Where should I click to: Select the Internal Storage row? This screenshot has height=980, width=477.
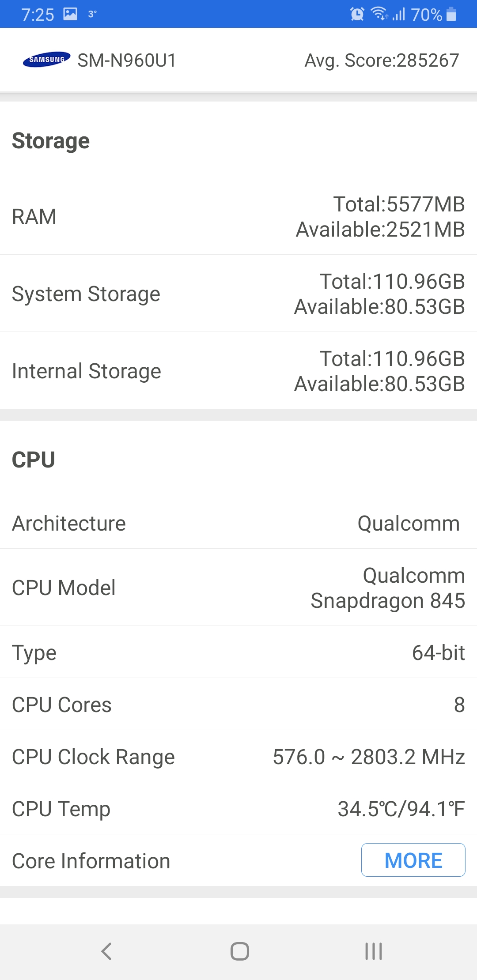[238, 371]
